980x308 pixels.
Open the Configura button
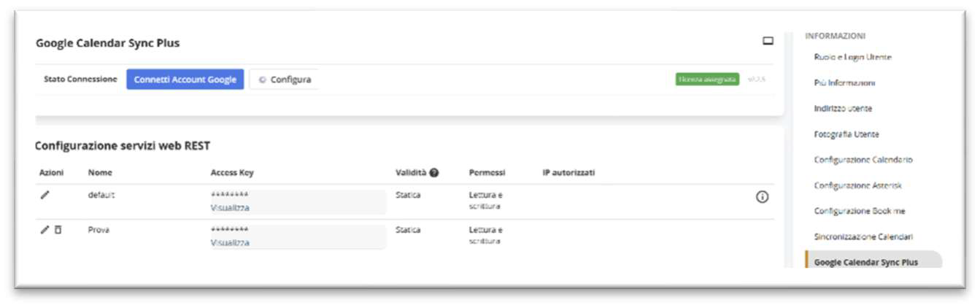click(285, 80)
